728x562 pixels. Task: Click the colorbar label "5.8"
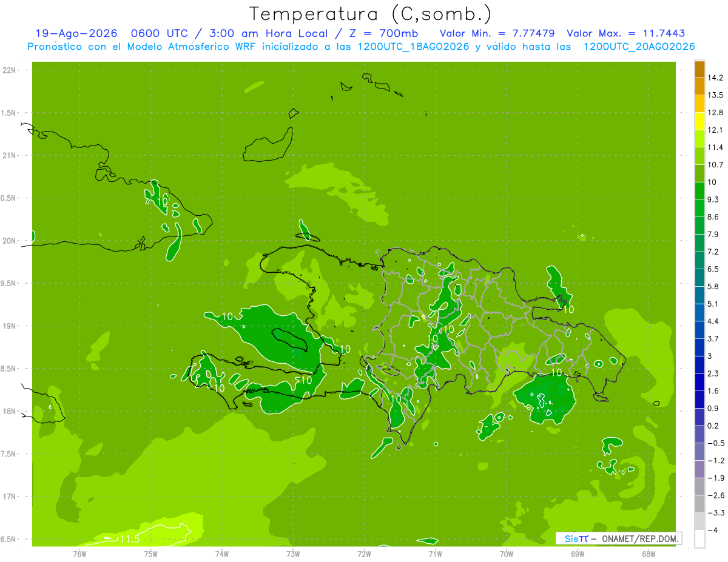point(714,287)
